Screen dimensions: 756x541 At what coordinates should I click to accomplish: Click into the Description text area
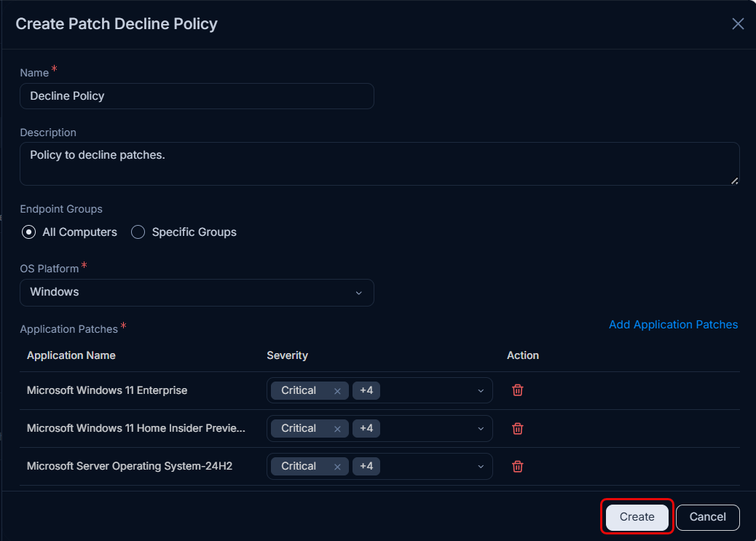[x=379, y=163]
